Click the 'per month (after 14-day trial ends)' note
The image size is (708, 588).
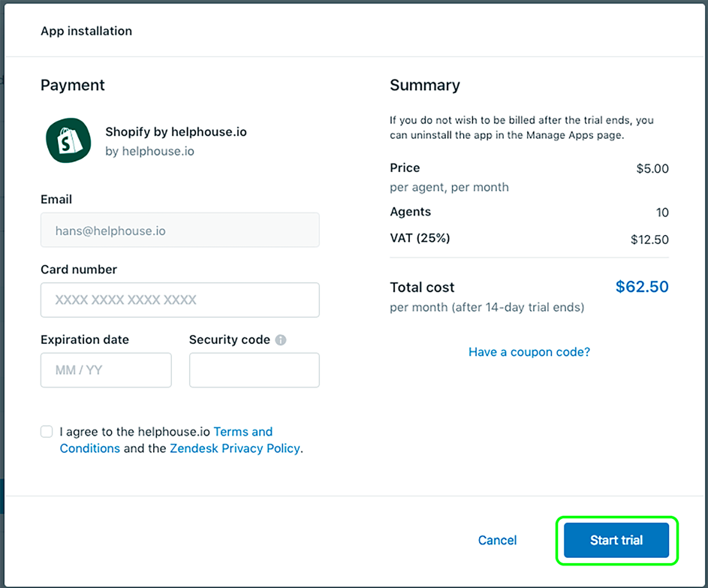point(487,308)
